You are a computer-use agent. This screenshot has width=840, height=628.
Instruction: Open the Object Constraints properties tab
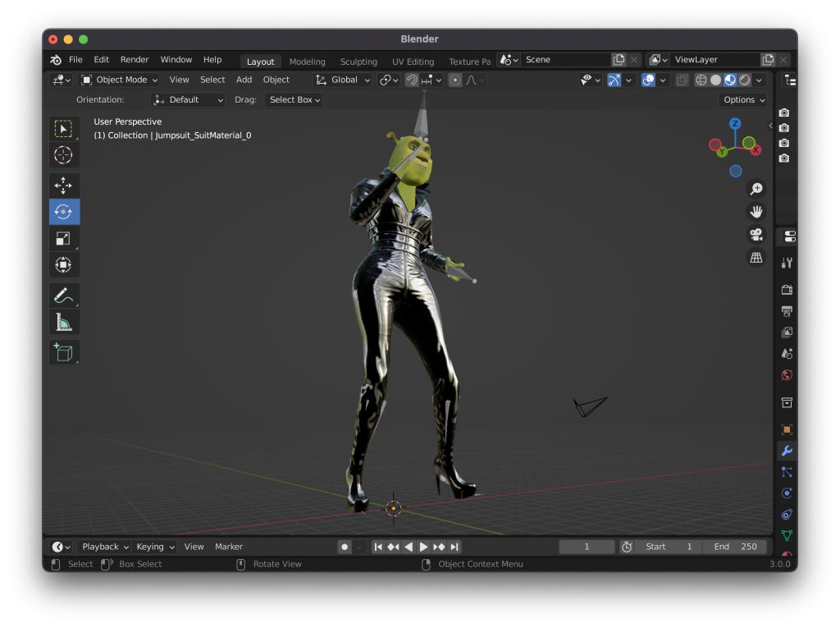(x=787, y=515)
